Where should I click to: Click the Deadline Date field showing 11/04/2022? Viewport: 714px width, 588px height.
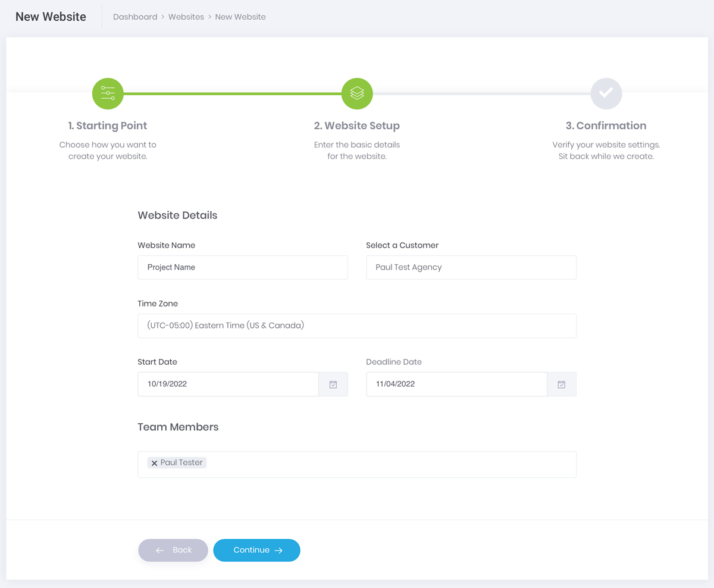[x=456, y=384]
